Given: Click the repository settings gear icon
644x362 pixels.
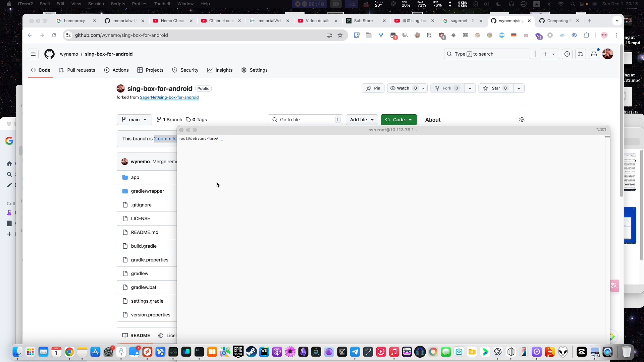Looking at the screenshot, I should (522, 120).
